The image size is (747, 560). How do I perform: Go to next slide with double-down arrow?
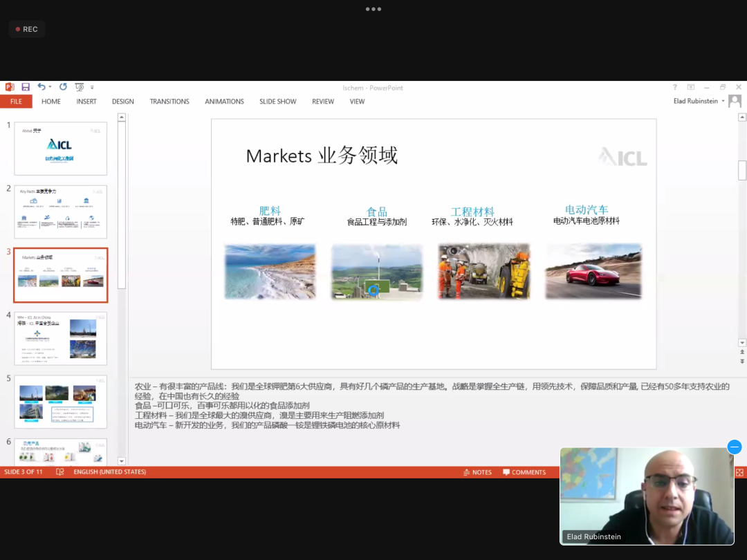coord(741,362)
